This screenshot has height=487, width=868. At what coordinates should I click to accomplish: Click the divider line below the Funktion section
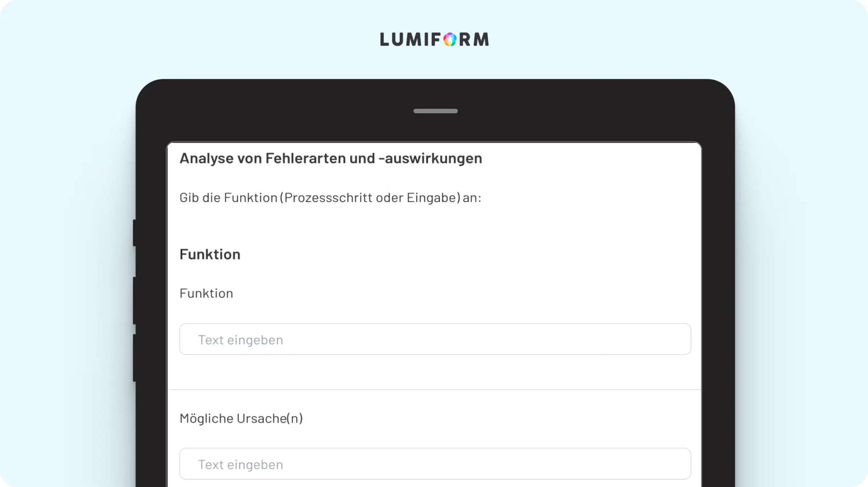click(x=434, y=389)
